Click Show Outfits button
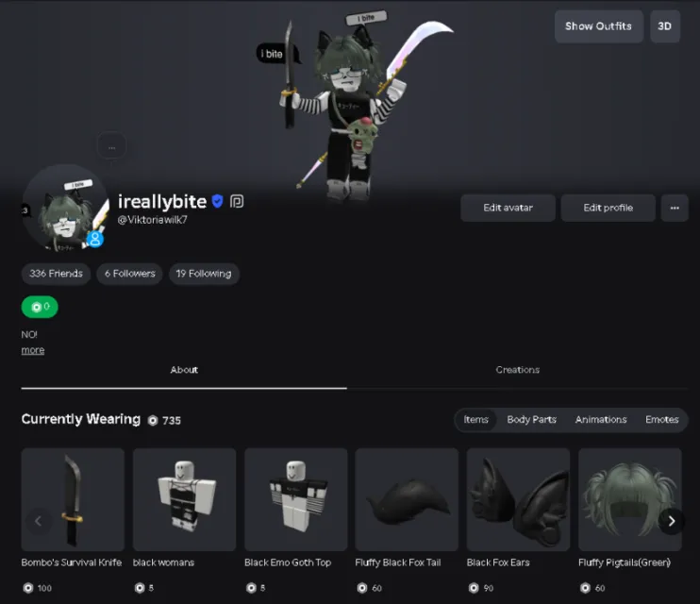The height and width of the screenshot is (604, 700). tap(599, 26)
